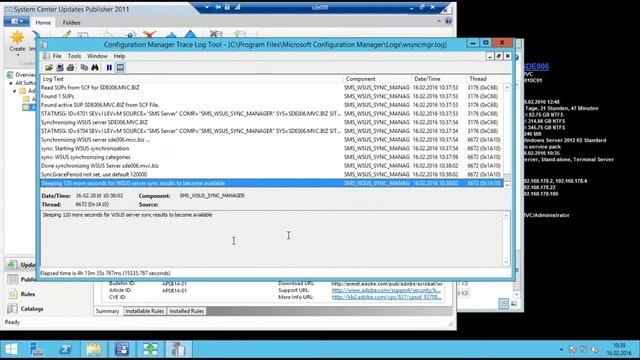Image resolution: width=640 pixels, height=360 pixels.
Task: Click the Create sun icon in Updates Publisher ribbon
Action: tap(17, 38)
